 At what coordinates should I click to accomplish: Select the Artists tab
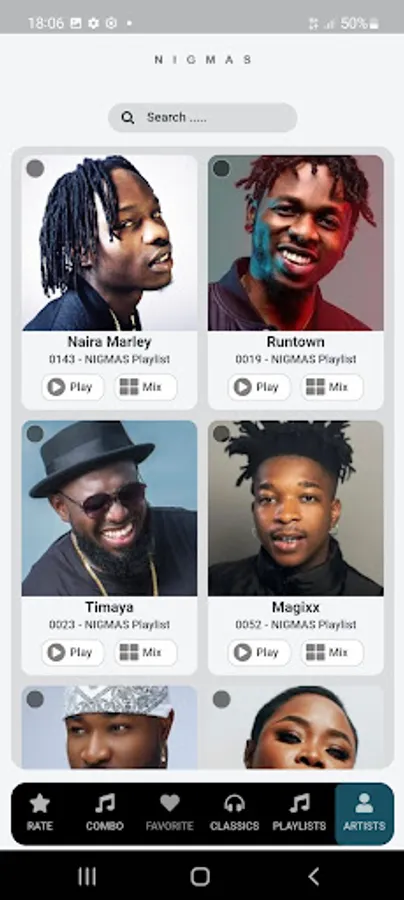tap(364, 813)
